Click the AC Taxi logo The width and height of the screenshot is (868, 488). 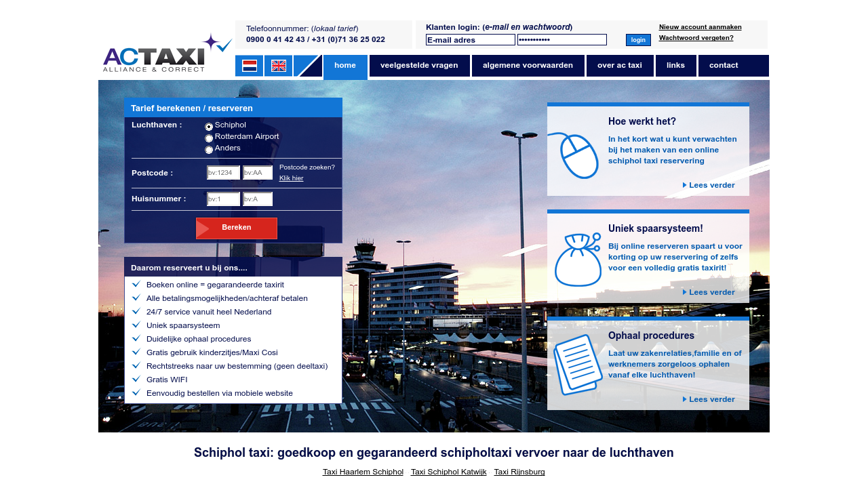[x=167, y=55]
